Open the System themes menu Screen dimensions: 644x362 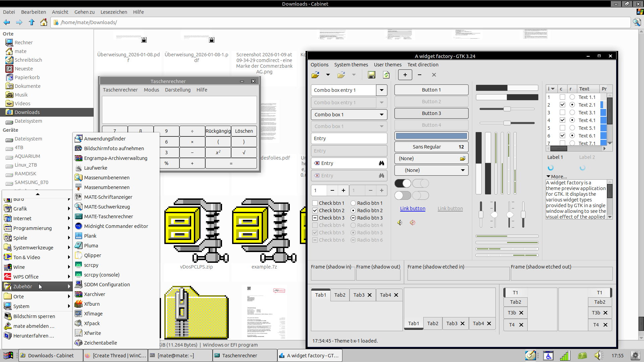click(351, 65)
